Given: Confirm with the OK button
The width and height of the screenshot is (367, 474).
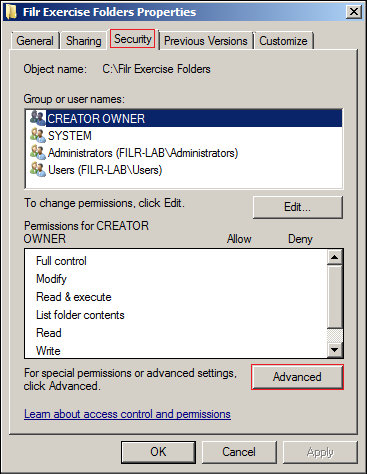Looking at the screenshot, I should pos(158,452).
